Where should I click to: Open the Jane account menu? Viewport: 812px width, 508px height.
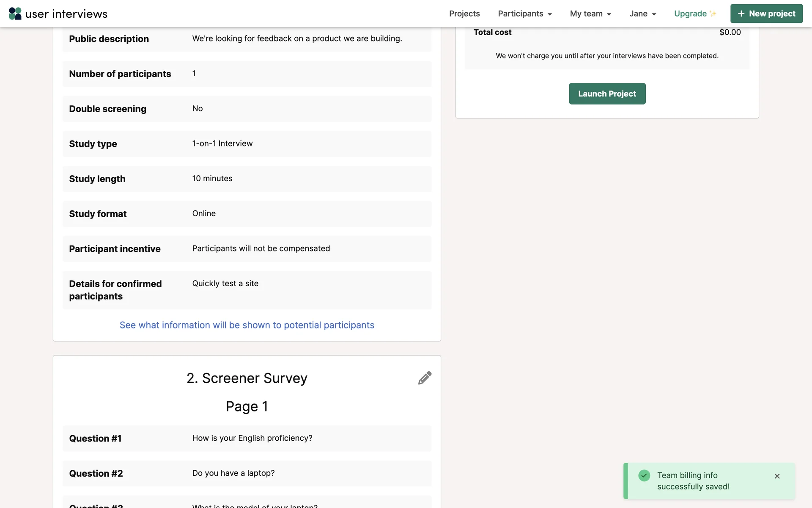click(642, 14)
